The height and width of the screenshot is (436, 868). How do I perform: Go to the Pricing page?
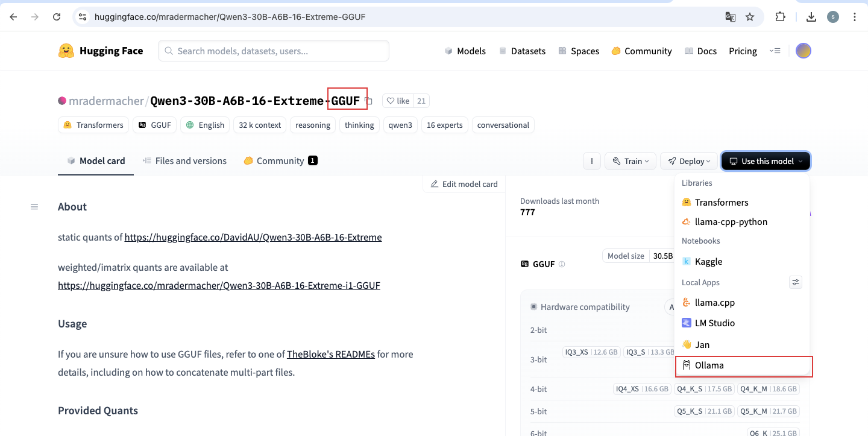[743, 51]
